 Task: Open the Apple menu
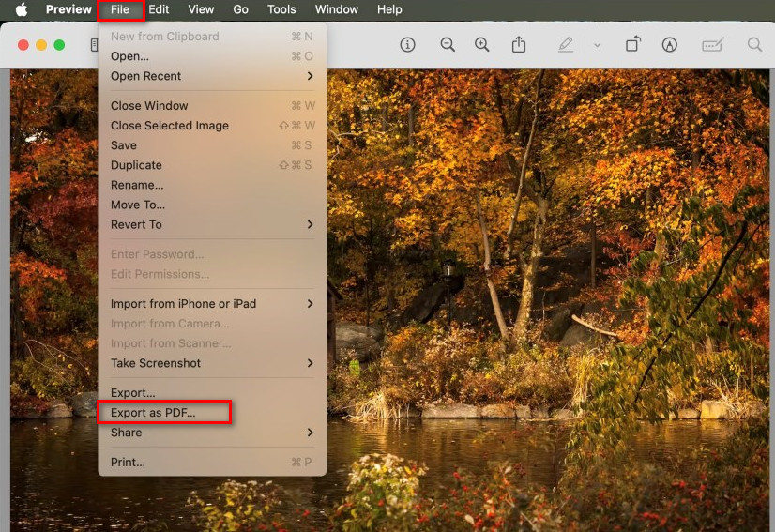[x=22, y=9]
